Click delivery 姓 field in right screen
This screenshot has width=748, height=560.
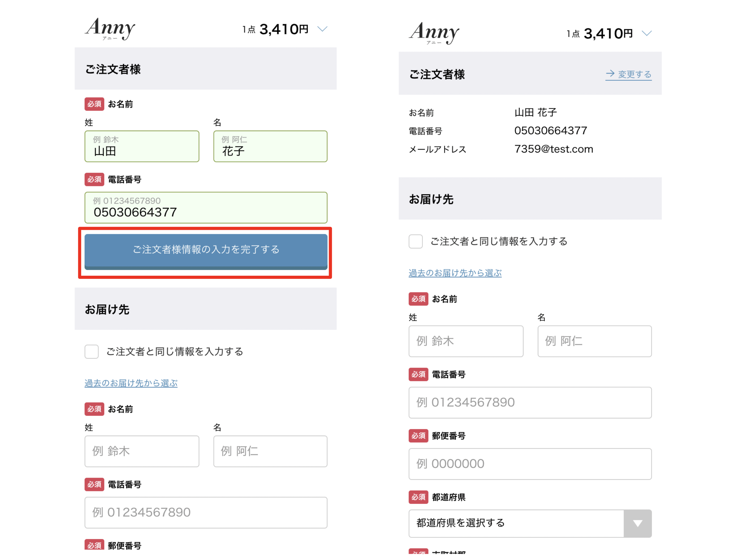466,341
